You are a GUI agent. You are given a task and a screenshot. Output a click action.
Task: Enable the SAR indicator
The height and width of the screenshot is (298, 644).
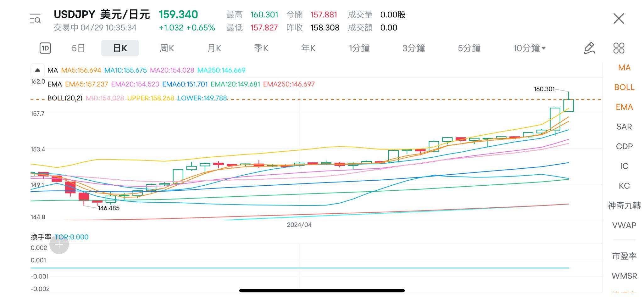point(624,127)
